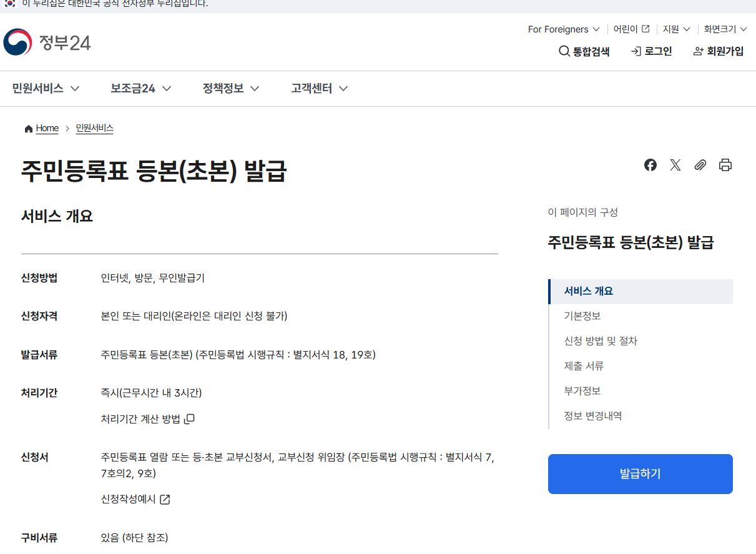Click the 처리기간 계산 방법 popup icon
This screenshot has width=756, height=554.
pos(189,418)
